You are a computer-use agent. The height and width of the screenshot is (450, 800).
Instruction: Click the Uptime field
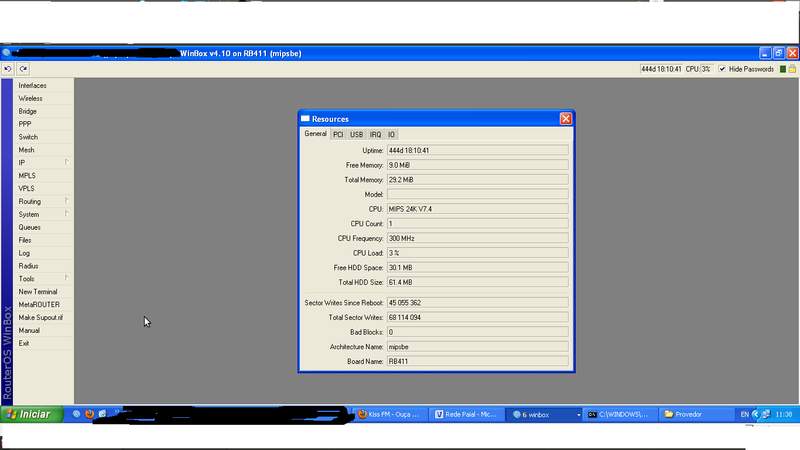(x=478, y=151)
